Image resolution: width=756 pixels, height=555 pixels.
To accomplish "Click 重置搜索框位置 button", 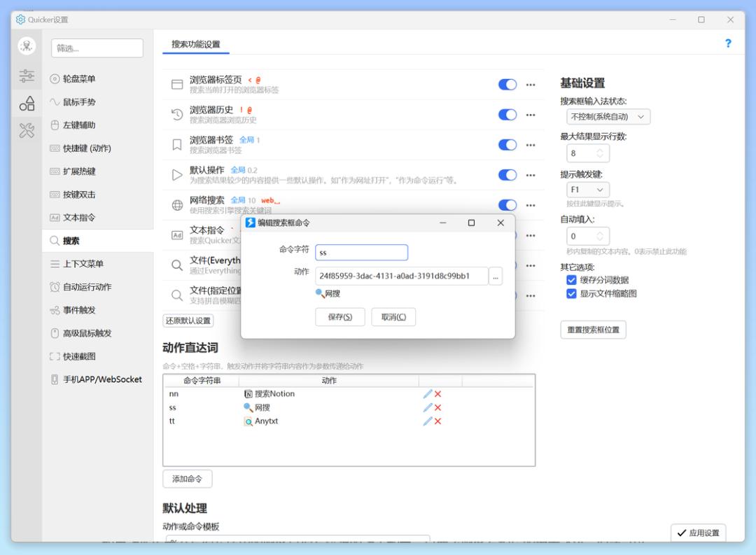I will 593,330.
